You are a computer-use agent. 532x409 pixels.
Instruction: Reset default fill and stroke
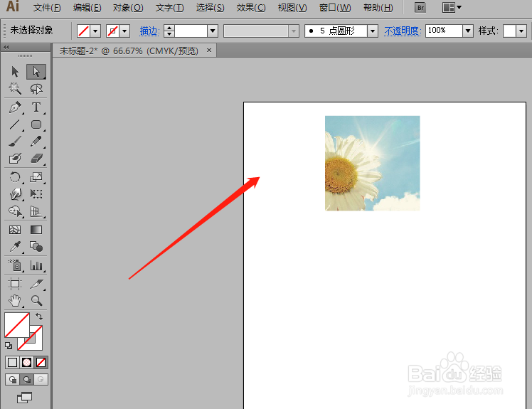[9, 346]
